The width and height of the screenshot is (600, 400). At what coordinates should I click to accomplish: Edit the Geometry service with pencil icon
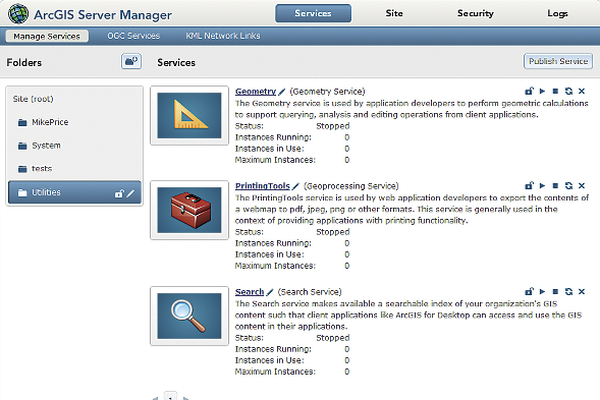(282, 92)
